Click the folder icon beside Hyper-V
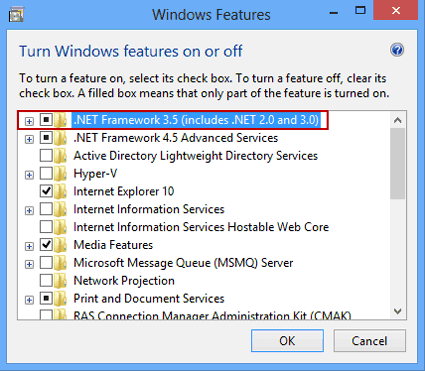425x371 pixels. pos(60,174)
